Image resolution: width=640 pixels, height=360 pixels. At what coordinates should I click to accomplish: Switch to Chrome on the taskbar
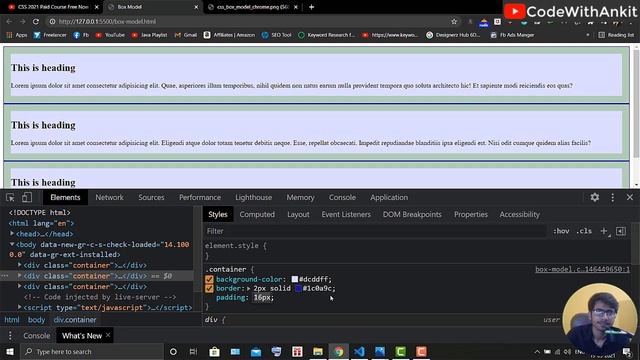pos(339,351)
